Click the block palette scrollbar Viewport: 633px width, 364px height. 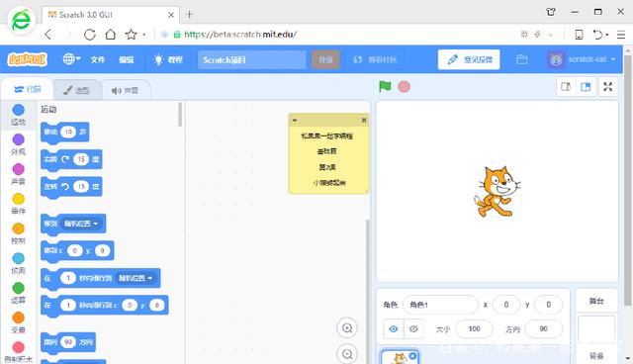click(180, 114)
